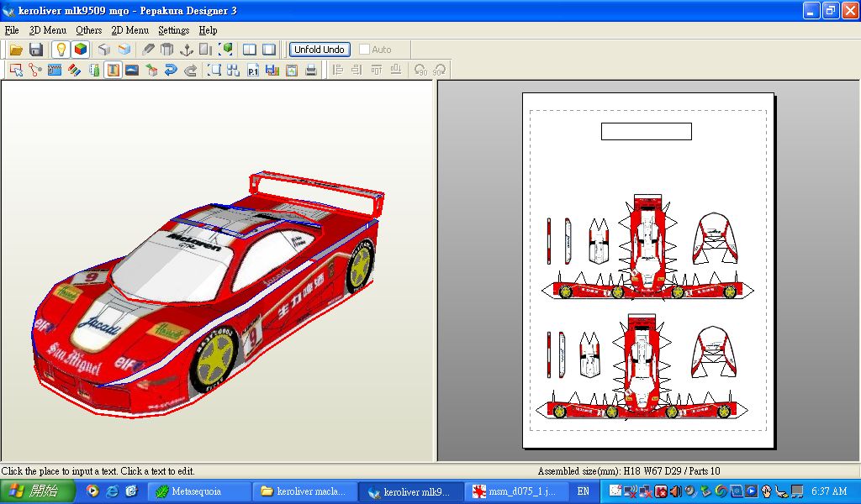
Task: Open the Settings menu
Action: point(173,30)
